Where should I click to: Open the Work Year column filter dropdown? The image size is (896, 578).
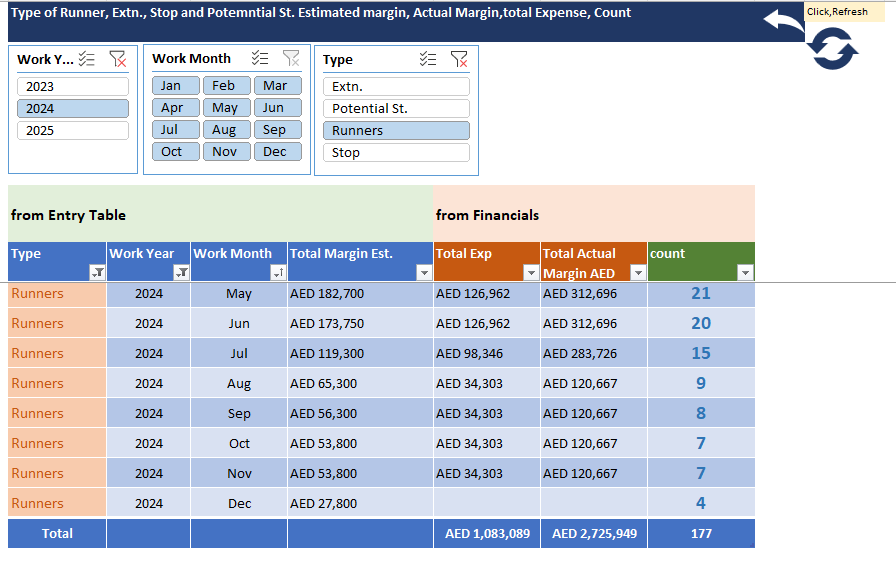[x=181, y=273]
